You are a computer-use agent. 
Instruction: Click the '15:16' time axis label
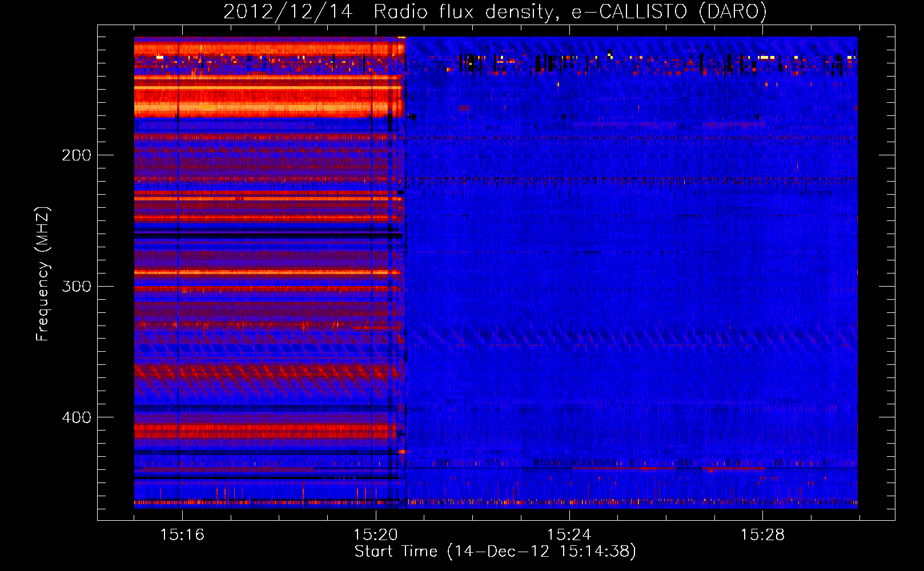click(182, 535)
